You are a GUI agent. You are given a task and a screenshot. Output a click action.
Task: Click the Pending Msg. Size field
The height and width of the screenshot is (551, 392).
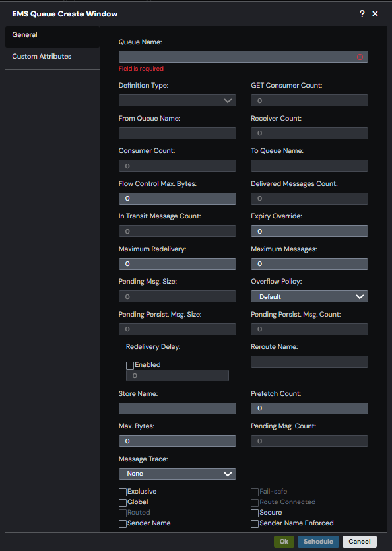[177, 296]
